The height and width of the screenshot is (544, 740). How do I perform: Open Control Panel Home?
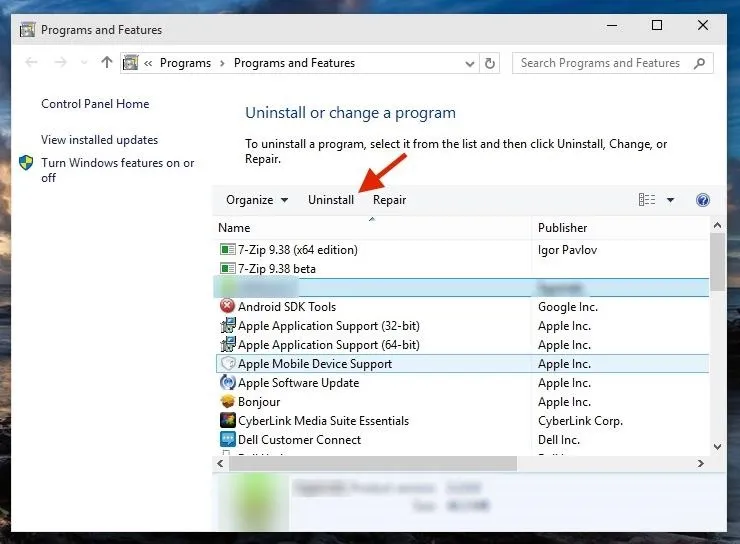(95, 104)
